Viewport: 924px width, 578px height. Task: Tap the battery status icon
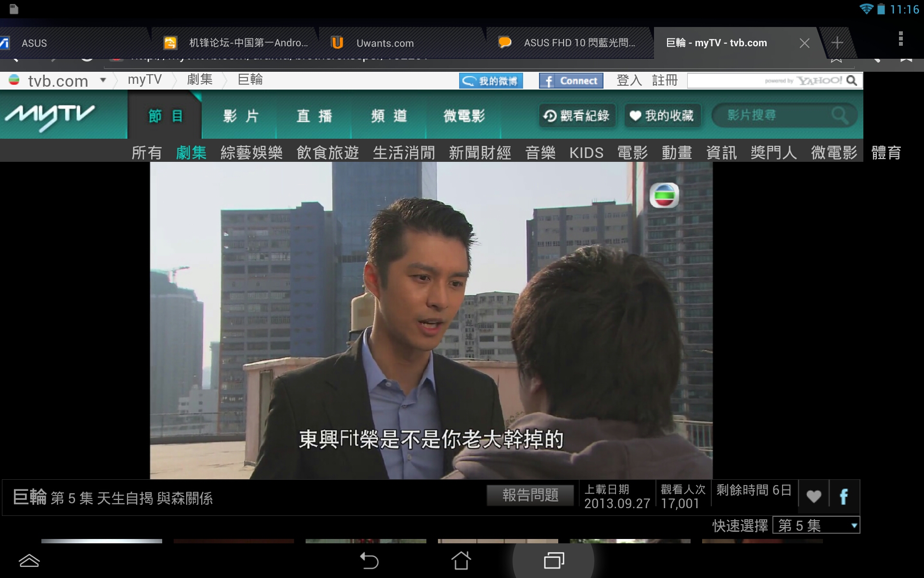pyautogui.click(x=881, y=9)
